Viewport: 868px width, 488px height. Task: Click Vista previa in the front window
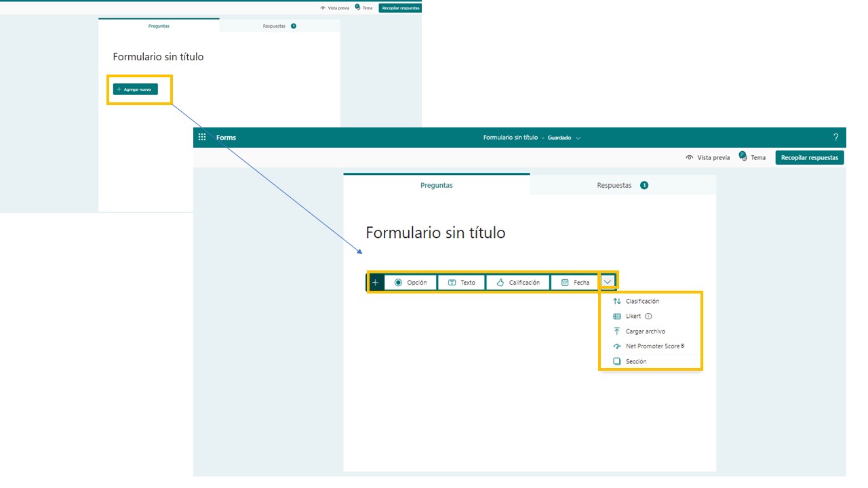(x=707, y=157)
